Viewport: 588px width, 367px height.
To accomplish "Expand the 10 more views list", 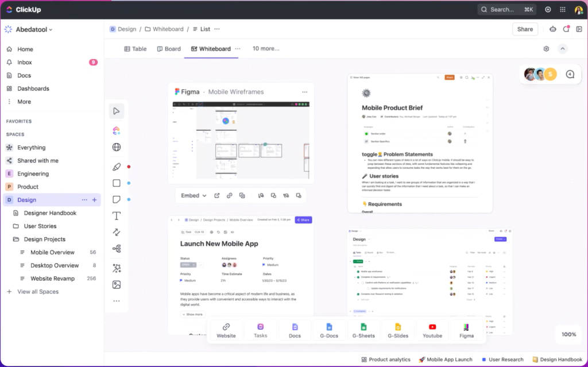I will coord(266,49).
